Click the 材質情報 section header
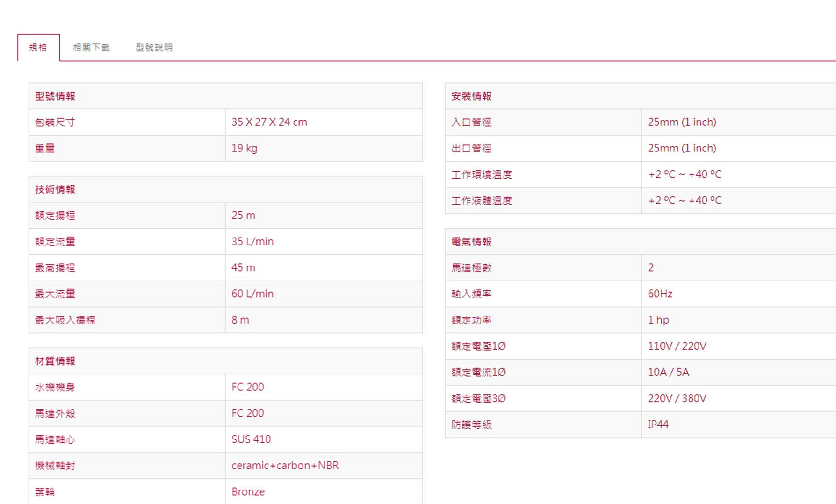The image size is (836, 504). coord(55,361)
